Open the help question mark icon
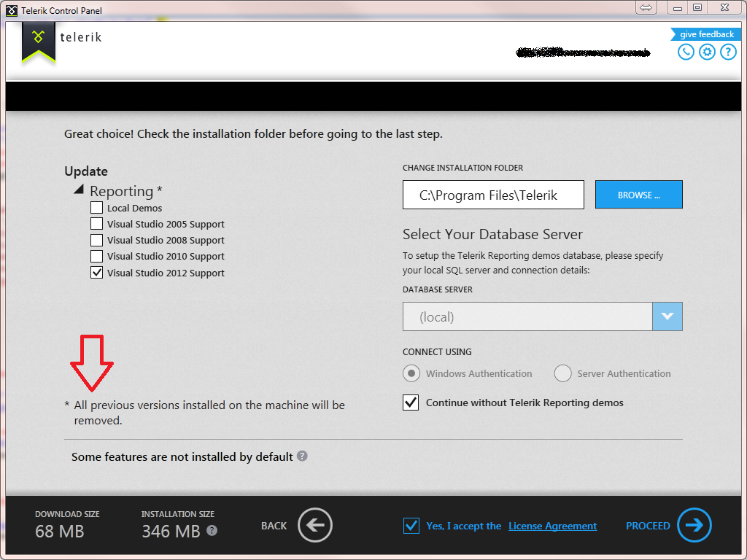The height and width of the screenshot is (560, 747). pos(728,52)
